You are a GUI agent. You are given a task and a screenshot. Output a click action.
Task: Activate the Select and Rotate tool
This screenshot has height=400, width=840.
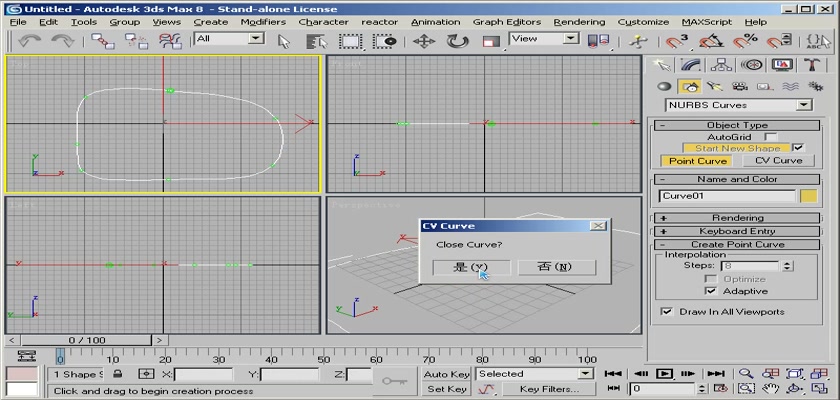(x=457, y=41)
